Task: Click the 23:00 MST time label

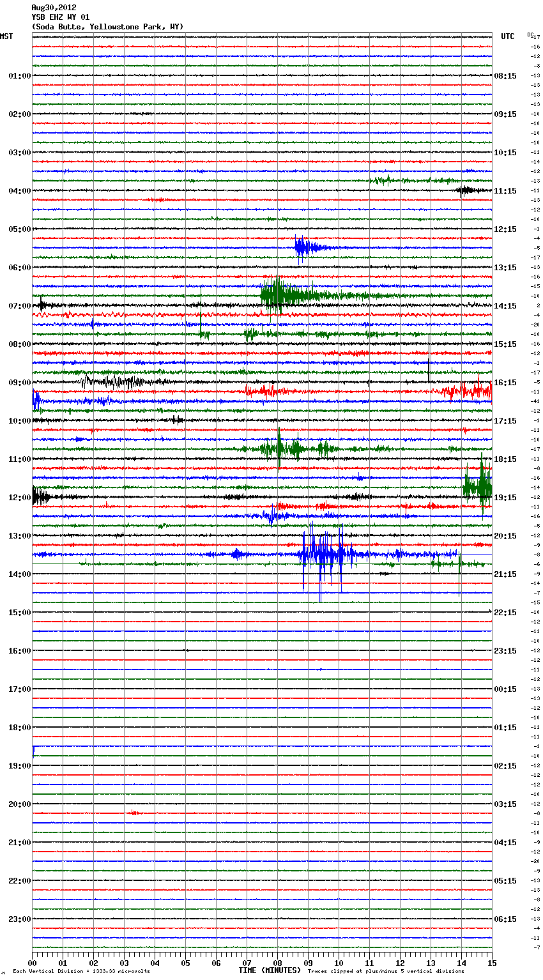Action: tap(19, 919)
